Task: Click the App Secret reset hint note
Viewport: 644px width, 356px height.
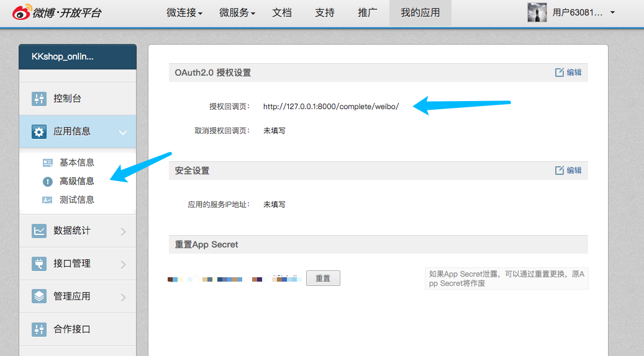Action: coord(506,278)
